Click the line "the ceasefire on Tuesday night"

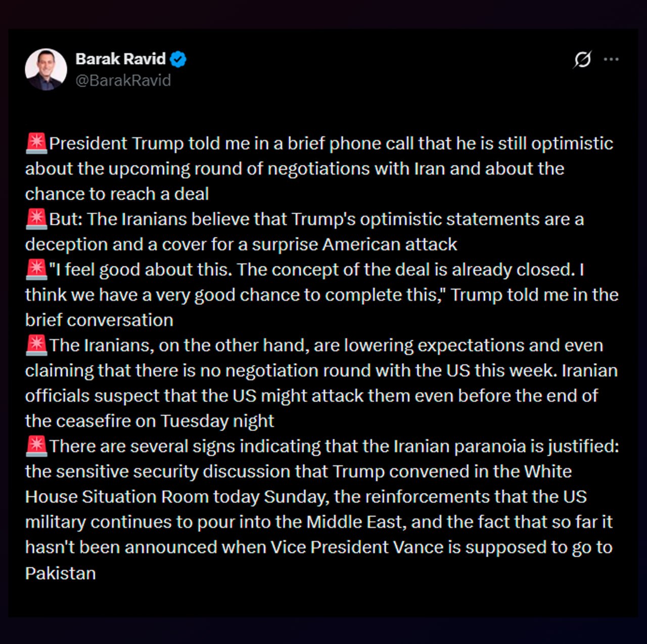150,421
